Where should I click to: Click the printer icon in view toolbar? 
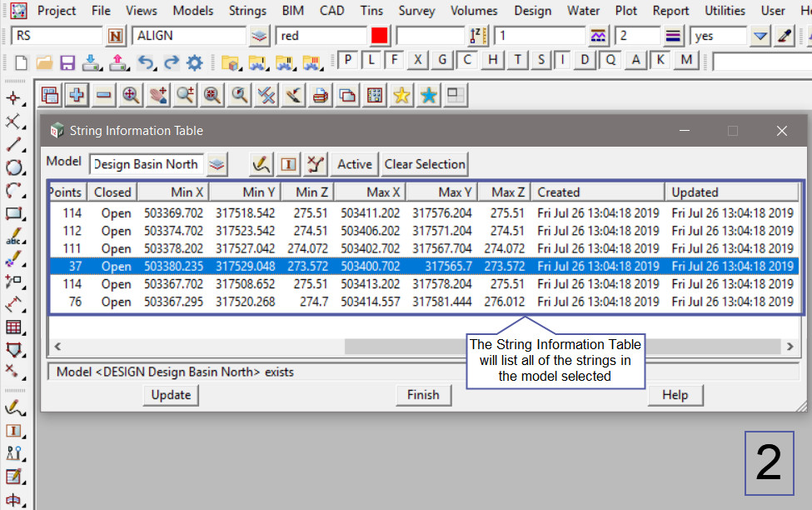point(320,96)
